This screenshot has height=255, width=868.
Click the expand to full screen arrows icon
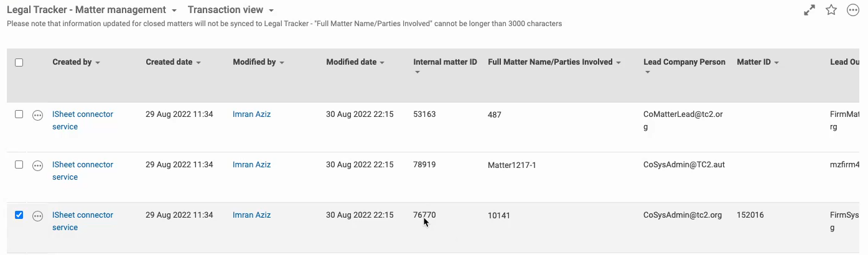point(810,10)
